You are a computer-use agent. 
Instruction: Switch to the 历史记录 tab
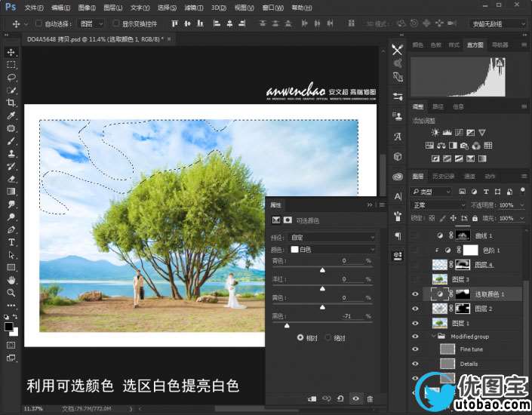[x=443, y=177]
